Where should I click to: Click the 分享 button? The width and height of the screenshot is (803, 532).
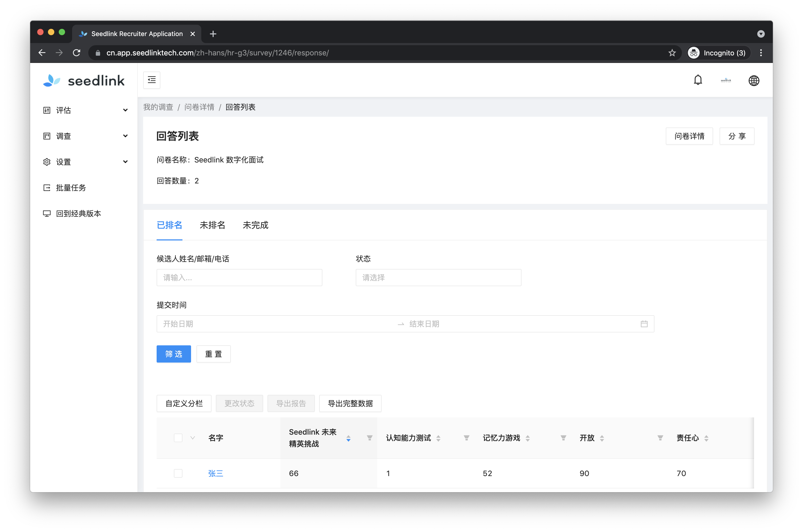[x=737, y=136]
